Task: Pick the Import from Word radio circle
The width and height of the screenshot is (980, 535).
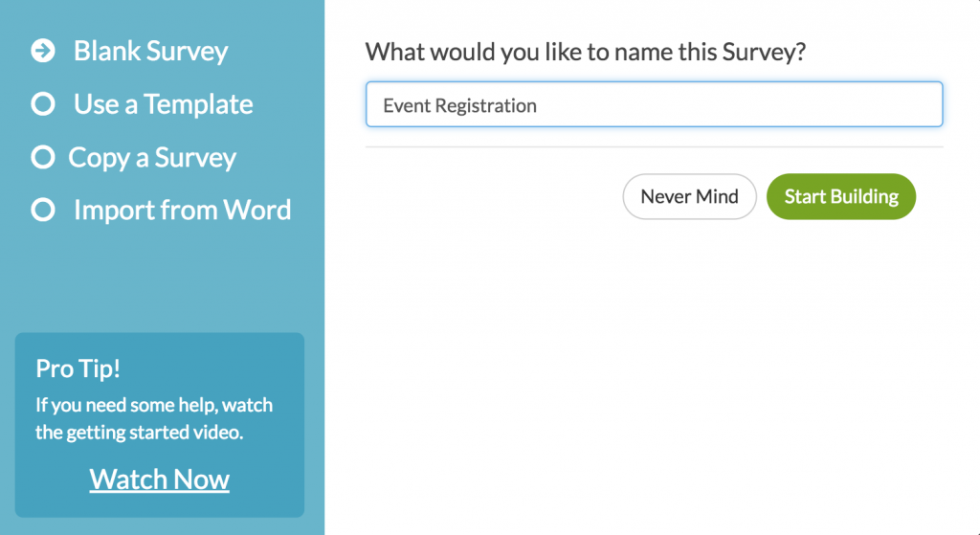Action: [x=43, y=211]
